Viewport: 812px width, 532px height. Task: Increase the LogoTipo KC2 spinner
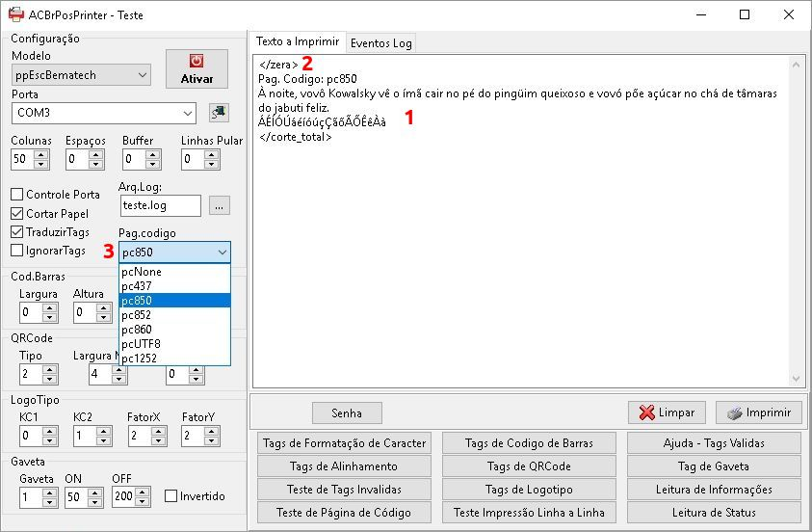[x=104, y=431]
